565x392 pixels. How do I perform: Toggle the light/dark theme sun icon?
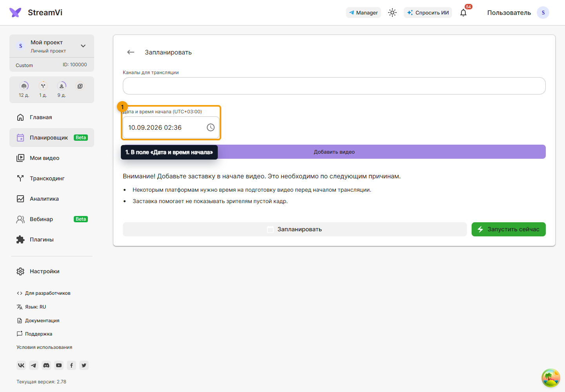click(392, 13)
